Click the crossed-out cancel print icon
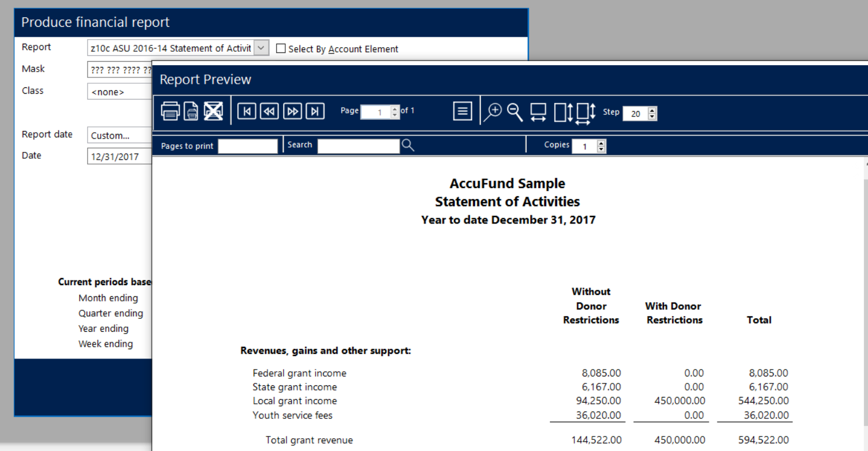This screenshot has width=868, height=451. point(213,111)
